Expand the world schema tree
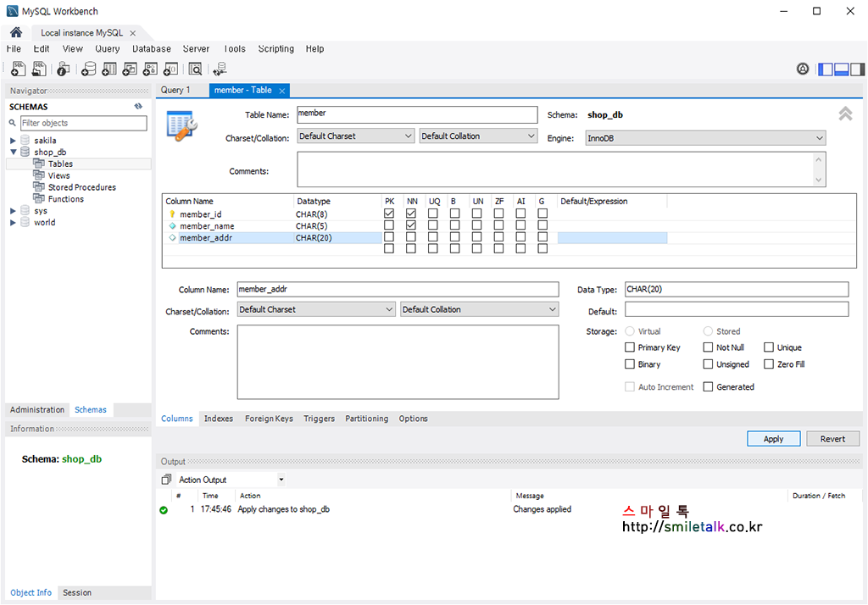This screenshot has width=868, height=605. point(13,223)
